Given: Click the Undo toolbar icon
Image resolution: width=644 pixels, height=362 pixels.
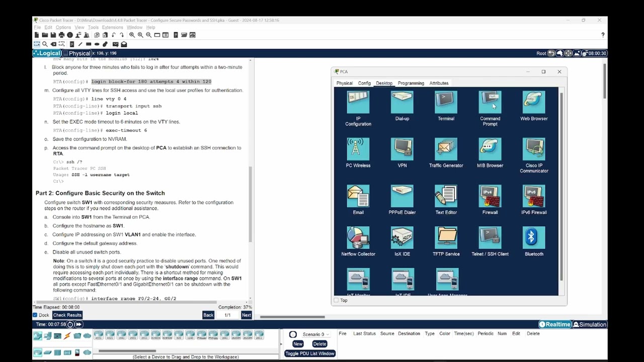Looking at the screenshot, I should click(114, 35).
